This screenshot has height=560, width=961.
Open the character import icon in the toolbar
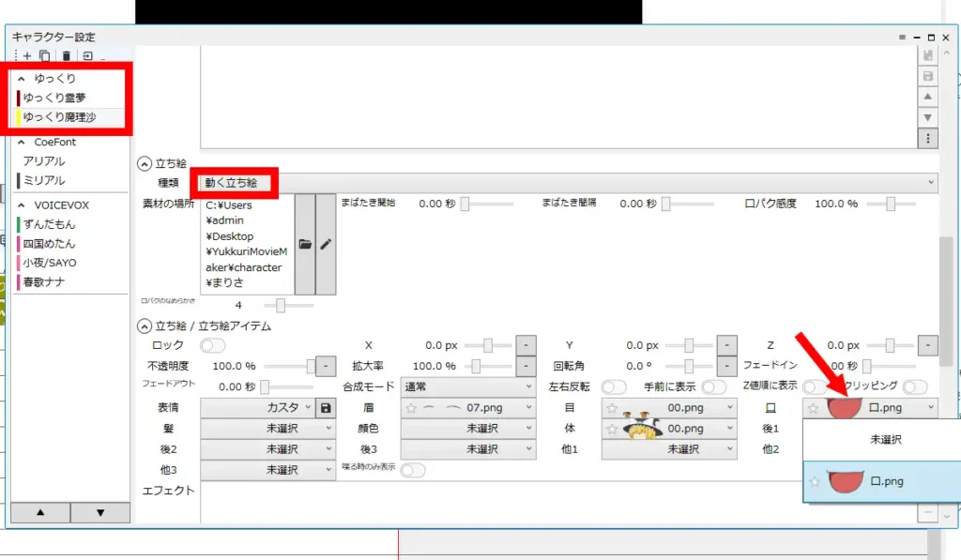coord(87,55)
